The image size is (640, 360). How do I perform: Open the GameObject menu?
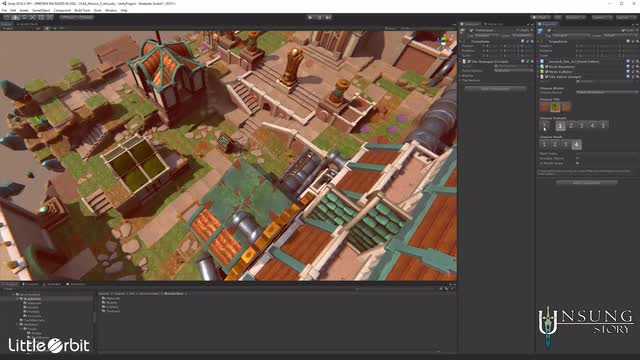[x=41, y=10]
